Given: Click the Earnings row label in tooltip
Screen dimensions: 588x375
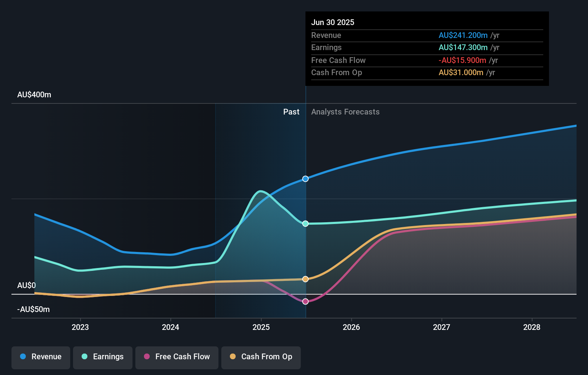Looking at the screenshot, I should (326, 48).
